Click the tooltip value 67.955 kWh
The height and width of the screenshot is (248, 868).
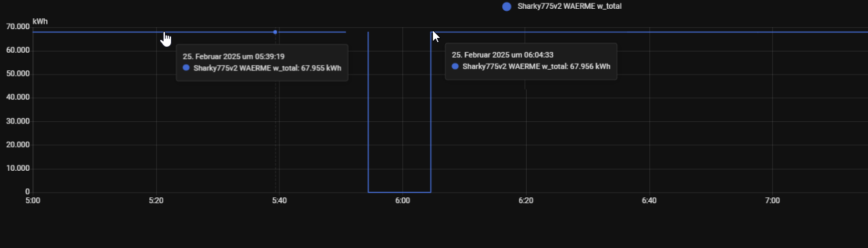[x=320, y=68]
